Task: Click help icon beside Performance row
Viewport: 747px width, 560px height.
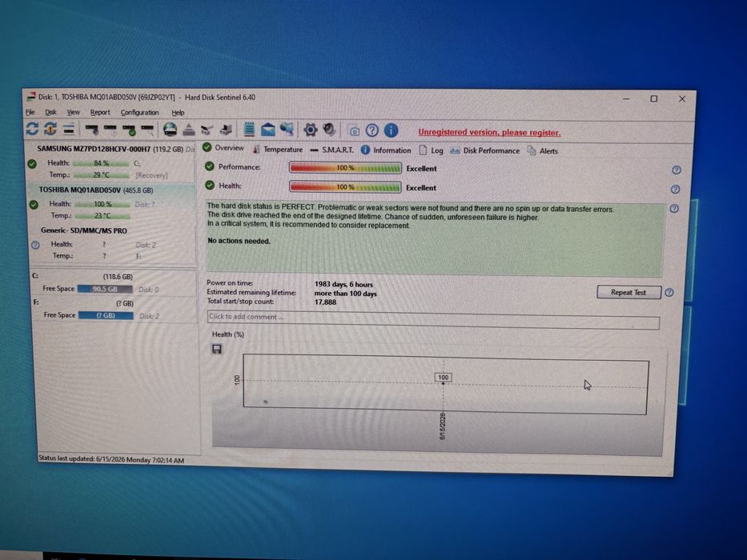Action: click(676, 170)
